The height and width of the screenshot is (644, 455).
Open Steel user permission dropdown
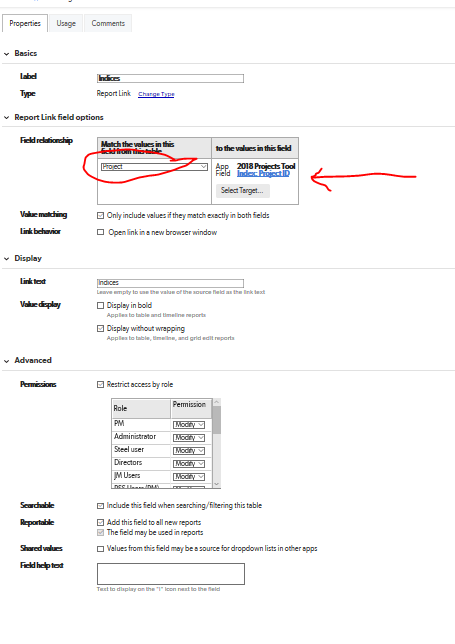point(189,451)
